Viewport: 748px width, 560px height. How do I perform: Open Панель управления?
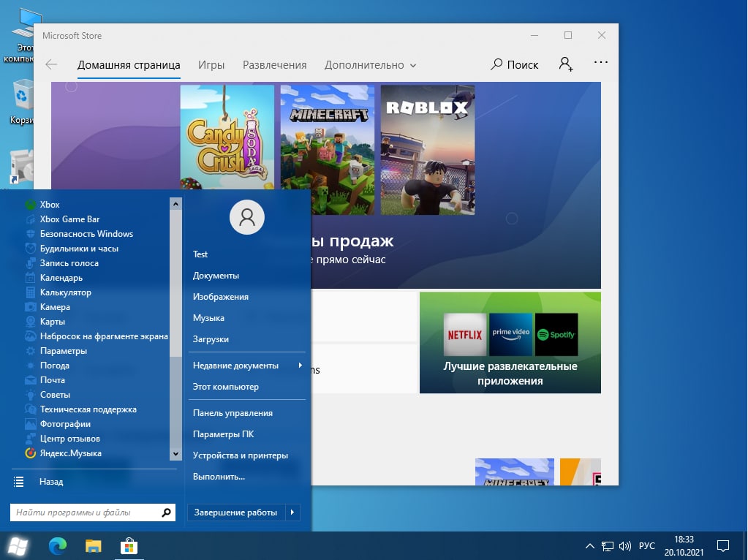coord(233,413)
